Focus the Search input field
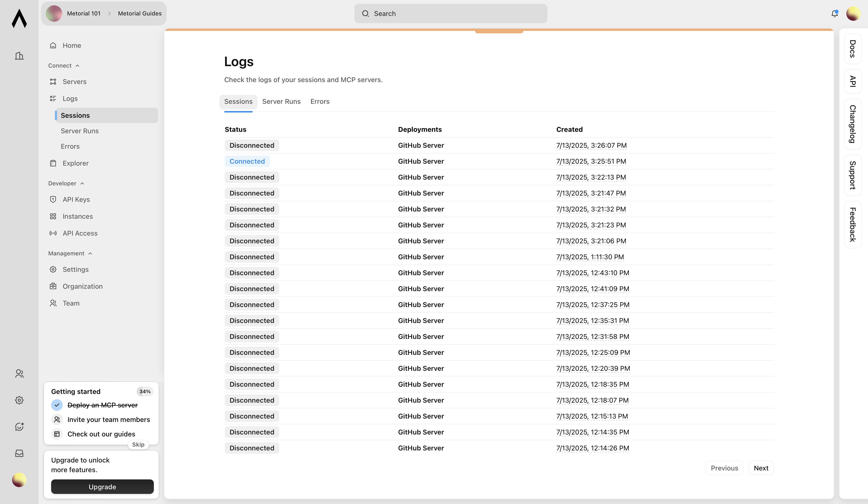868x504 pixels. [x=451, y=14]
